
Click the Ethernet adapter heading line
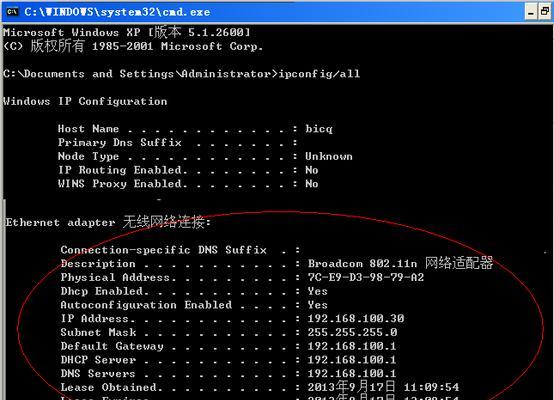tap(108, 222)
